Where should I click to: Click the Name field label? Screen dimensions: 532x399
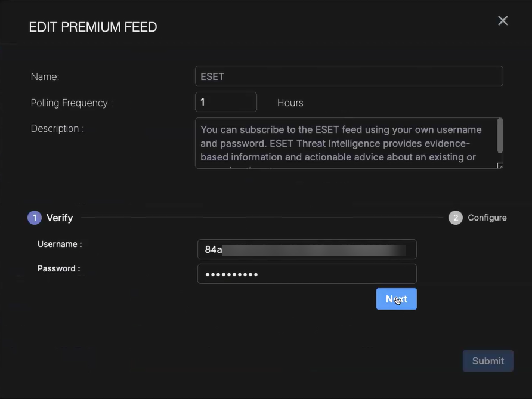[45, 76]
